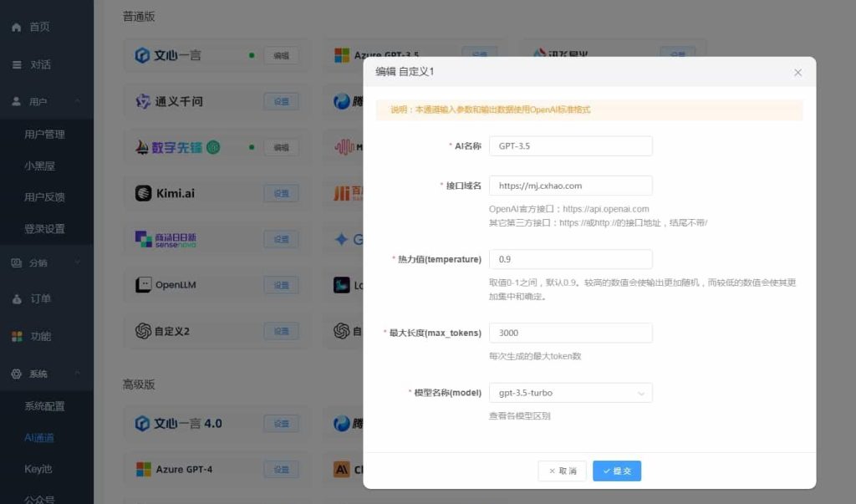Click 设置 button for Azure GPT-4

[281, 469]
